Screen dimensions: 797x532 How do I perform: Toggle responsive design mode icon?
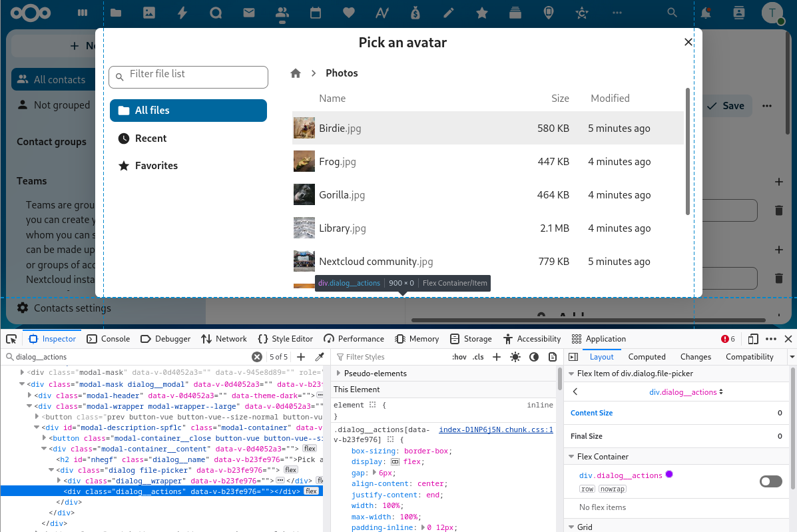point(753,339)
